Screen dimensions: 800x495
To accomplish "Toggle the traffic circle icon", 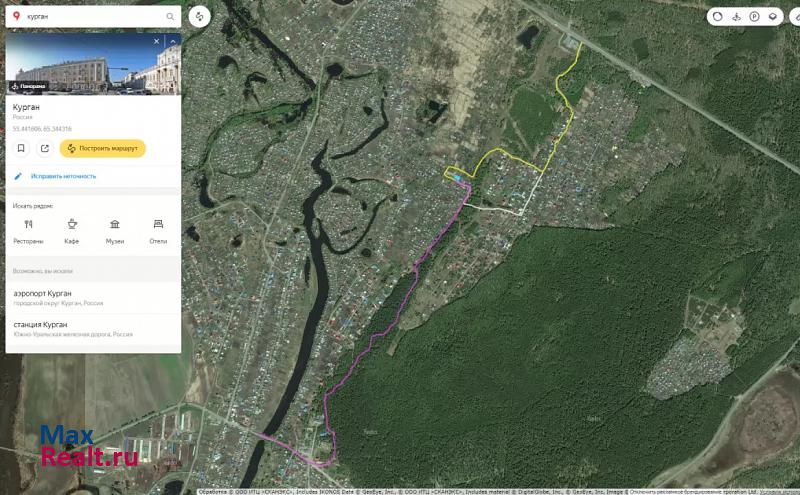I will [x=718, y=16].
